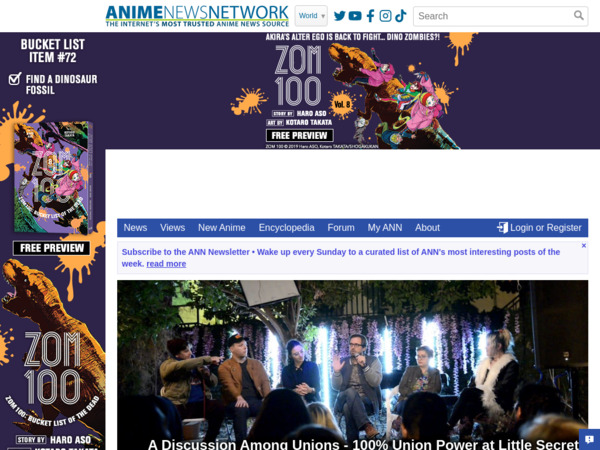Dismiss the newsletter banner
600x450 pixels.
click(584, 246)
